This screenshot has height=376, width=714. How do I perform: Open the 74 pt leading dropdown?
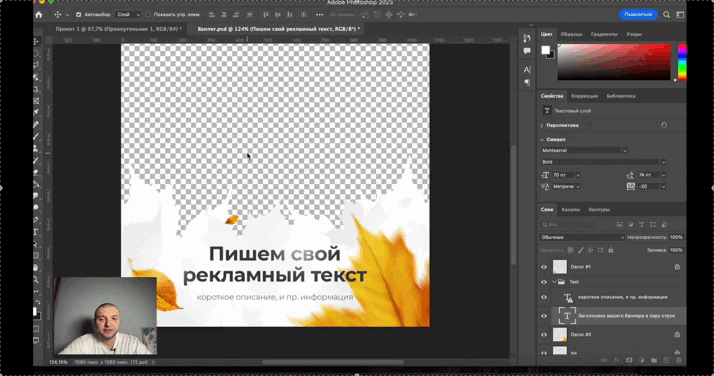663,175
